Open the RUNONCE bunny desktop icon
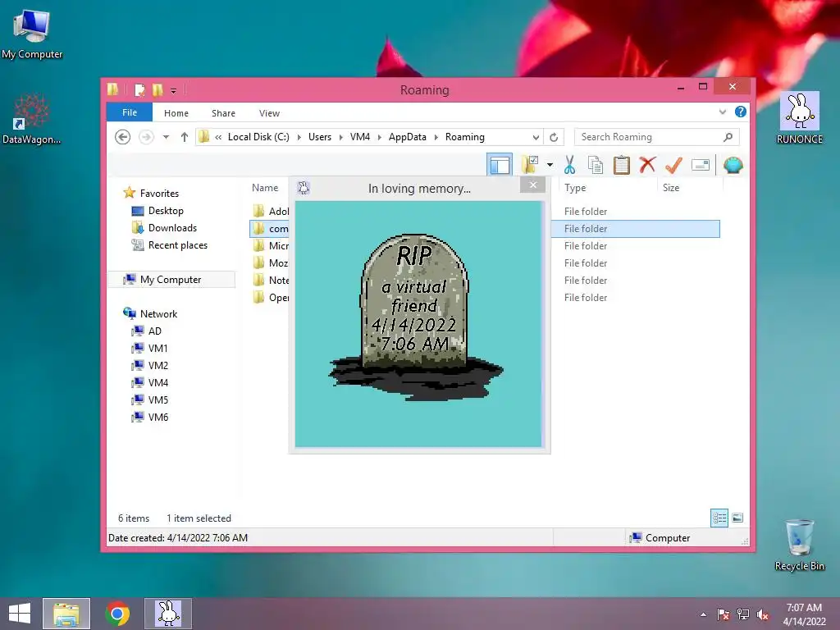 (x=799, y=118)
